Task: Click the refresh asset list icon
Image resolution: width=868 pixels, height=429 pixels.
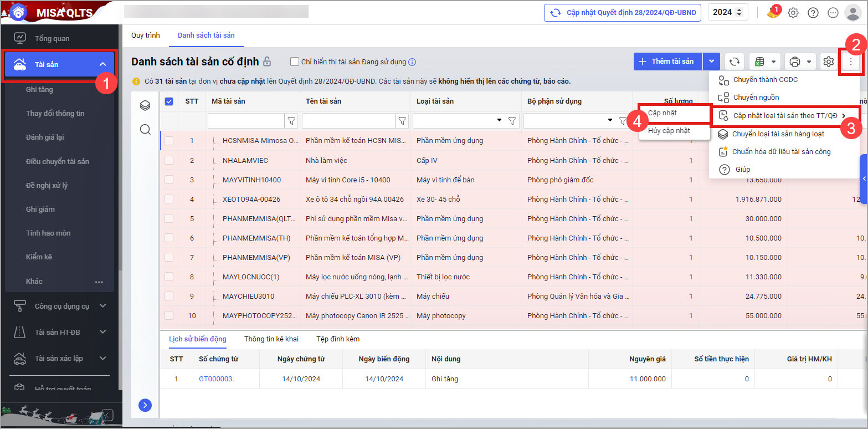Action: [x=735, y=62]
